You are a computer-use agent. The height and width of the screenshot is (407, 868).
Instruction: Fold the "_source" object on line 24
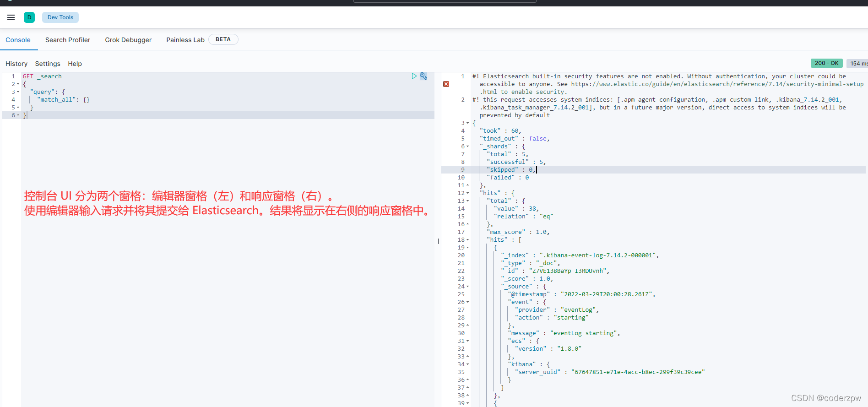(467, 287)
